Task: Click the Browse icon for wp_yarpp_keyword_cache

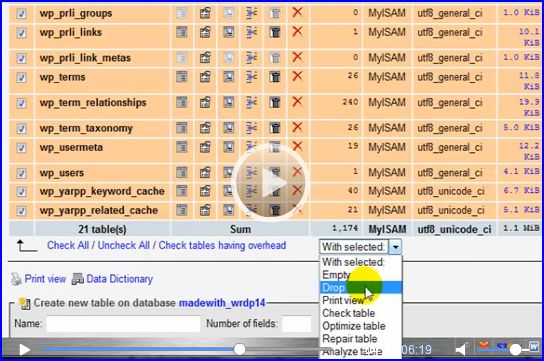Action: [x=182, y=191]
